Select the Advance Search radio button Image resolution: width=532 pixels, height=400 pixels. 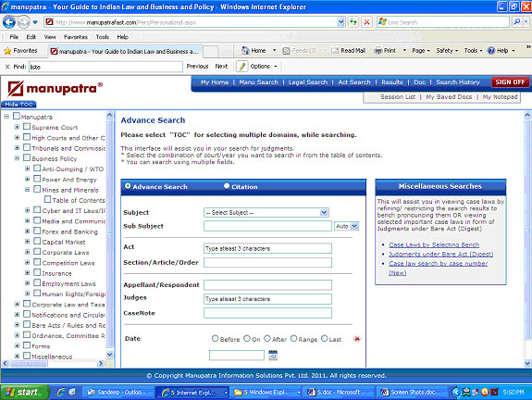(x=128, y=186)
